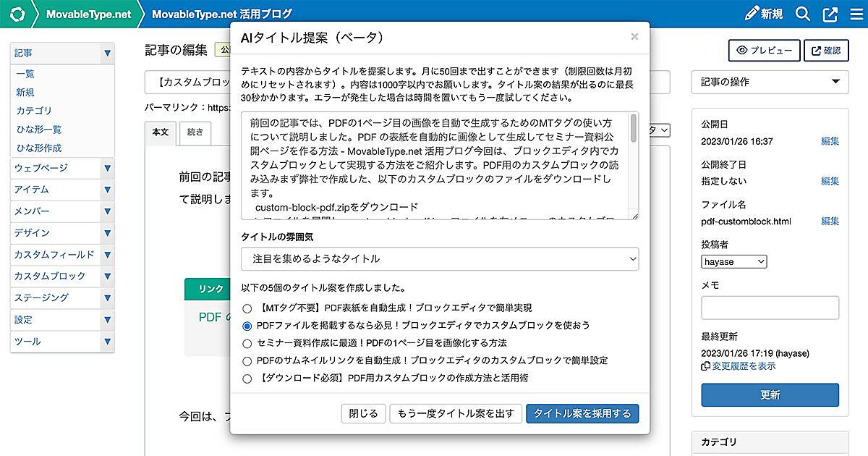The height and width of the screenshot is (456, 868).
Task: Click タイトル案を採用する button
Action: (582, 414)
